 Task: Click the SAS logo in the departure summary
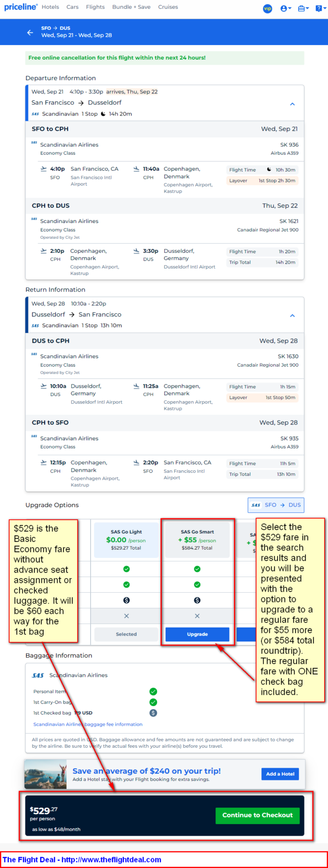click(x=35, y=114)
